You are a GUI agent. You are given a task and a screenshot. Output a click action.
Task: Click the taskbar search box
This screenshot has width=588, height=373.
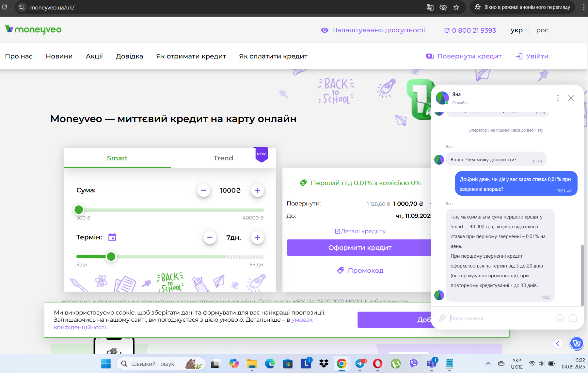161,364
